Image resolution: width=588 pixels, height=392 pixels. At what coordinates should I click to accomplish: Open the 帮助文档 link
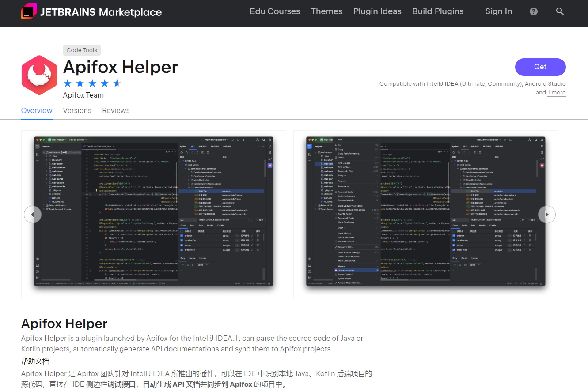35,362
